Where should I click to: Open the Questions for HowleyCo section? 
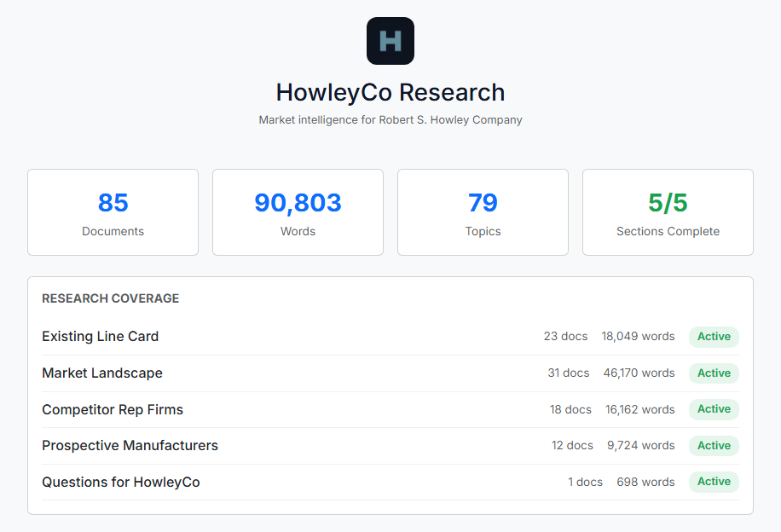tap(121, 483)
